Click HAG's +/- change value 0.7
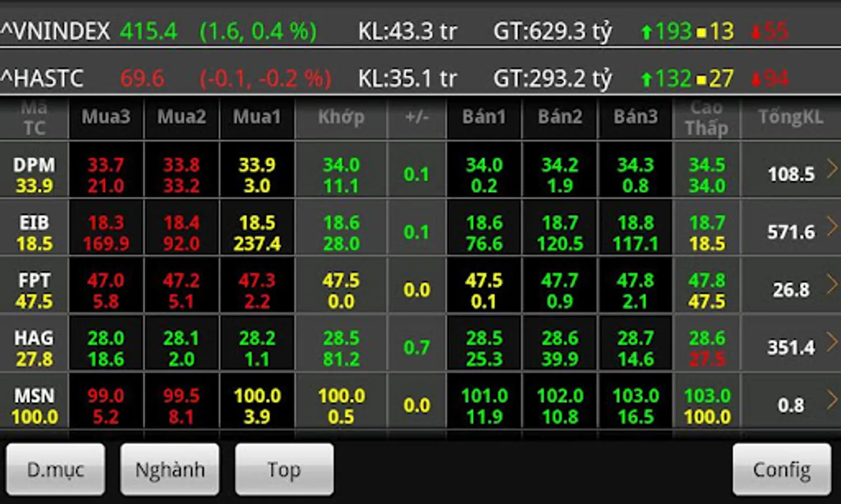Image resolution: width=841 pixels, height=504 pixels. tap(417, 348)
